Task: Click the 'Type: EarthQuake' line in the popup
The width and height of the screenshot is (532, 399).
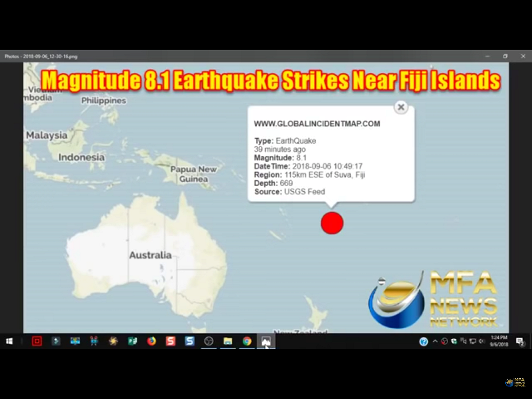Action: coord(285,141)
